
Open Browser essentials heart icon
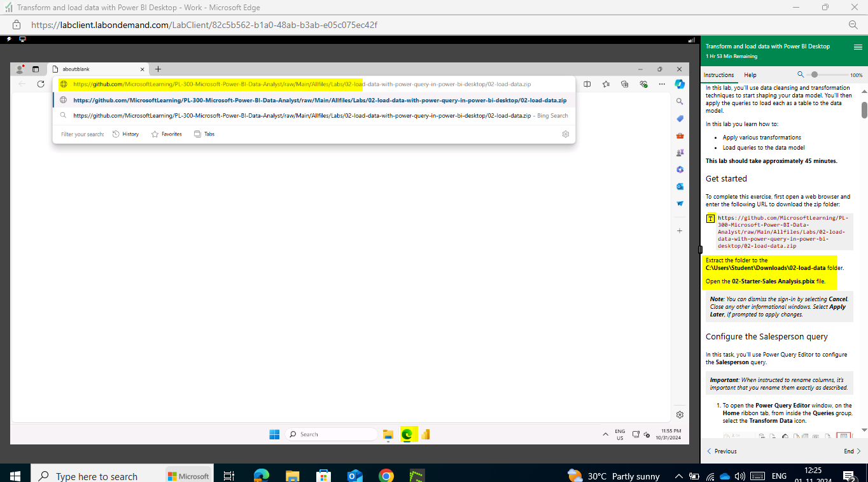click(x=643, y=84)
